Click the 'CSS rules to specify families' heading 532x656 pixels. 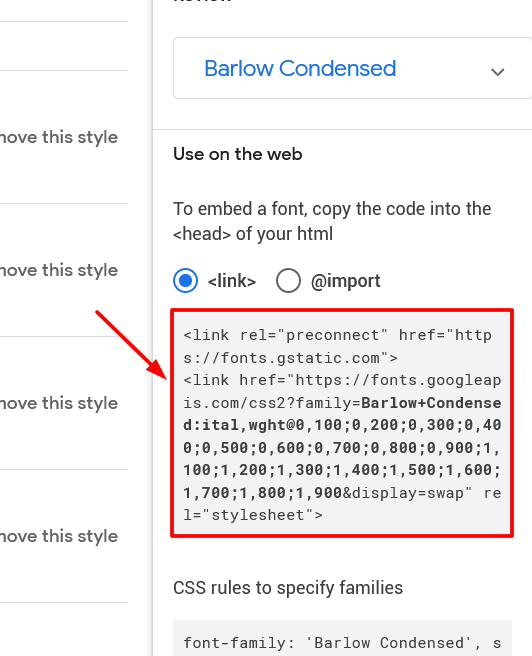point(288,588)
